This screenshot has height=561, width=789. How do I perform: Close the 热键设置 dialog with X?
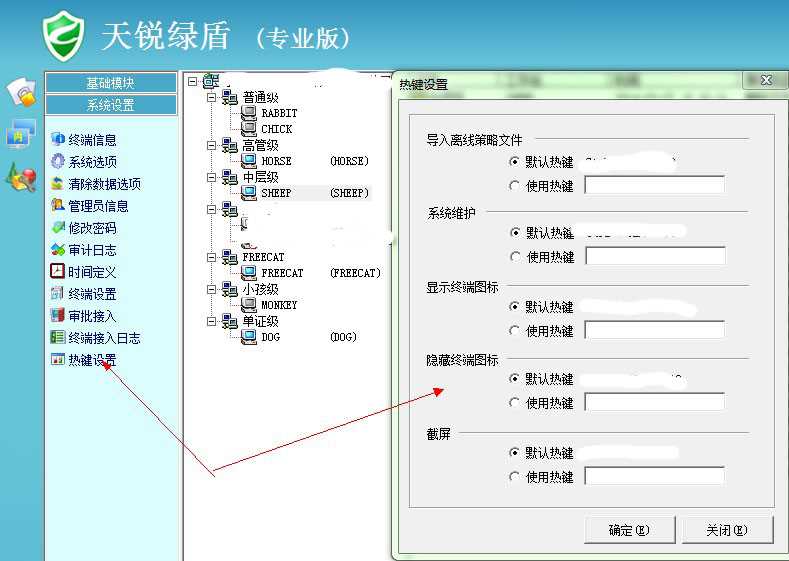pyautogui.click(x=766, y=80)
